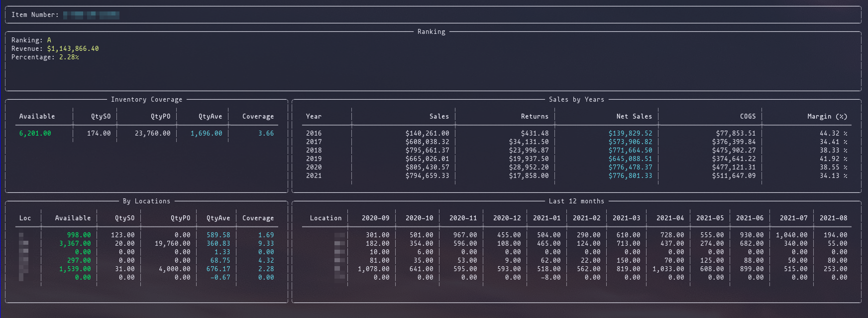Image resolution: width=868 pixels, height=318 pixels.
Task: Click the Year column header
Action: 314,117
